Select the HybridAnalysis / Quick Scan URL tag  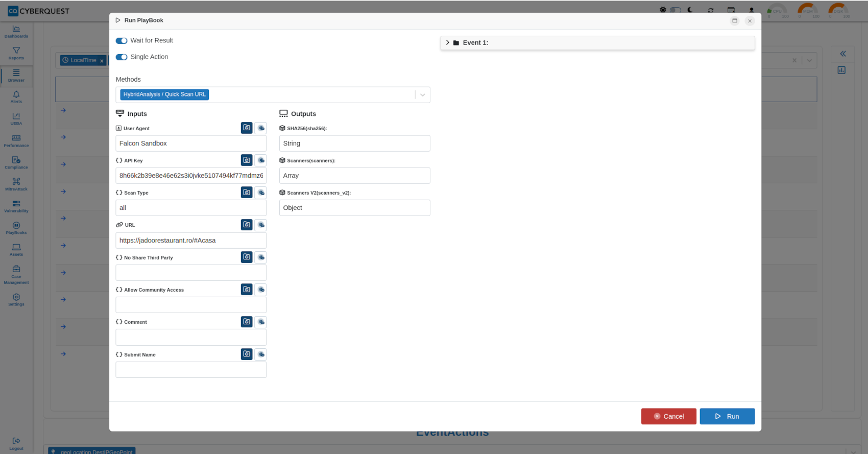(164, 94)
